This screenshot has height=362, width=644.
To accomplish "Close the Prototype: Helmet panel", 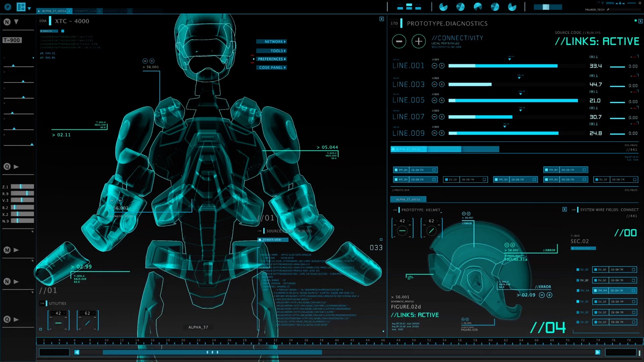I will pos(564,210).
